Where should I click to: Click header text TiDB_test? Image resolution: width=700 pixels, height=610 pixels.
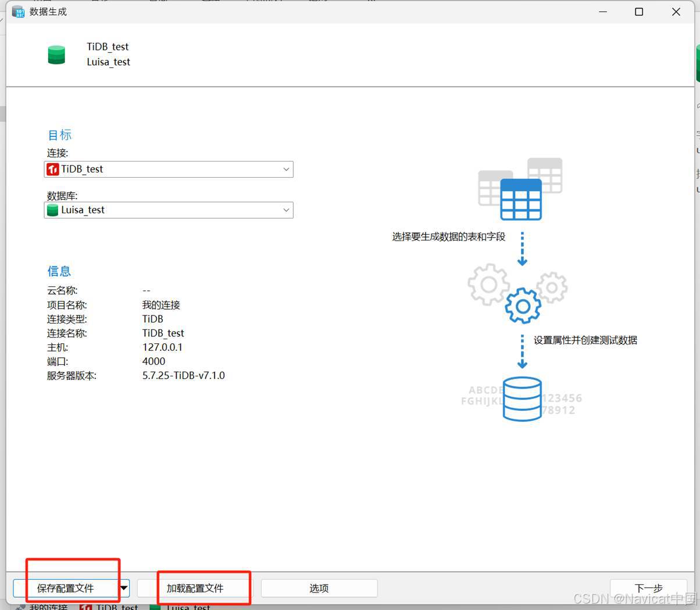pyautogui.click(x=108, y=46)
